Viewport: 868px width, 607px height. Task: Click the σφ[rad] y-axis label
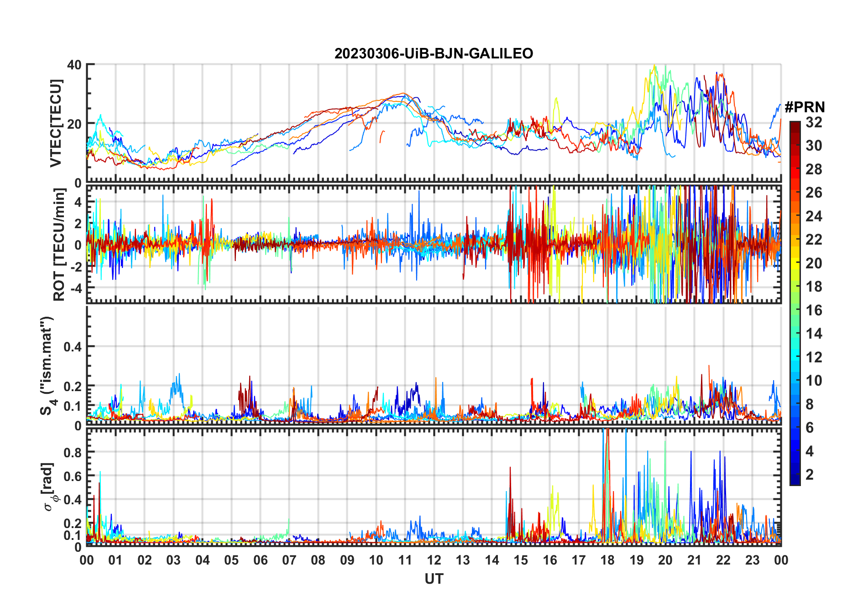coord(48,487)
